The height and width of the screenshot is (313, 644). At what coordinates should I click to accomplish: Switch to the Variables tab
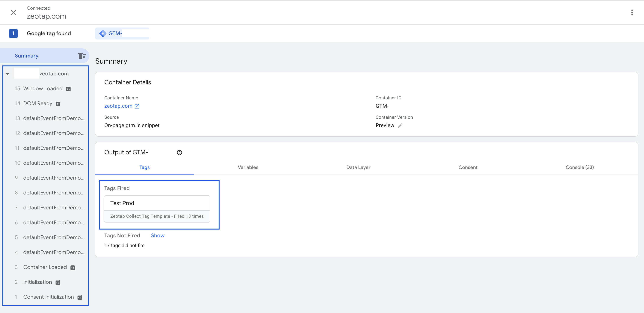[x=248, y=167]
